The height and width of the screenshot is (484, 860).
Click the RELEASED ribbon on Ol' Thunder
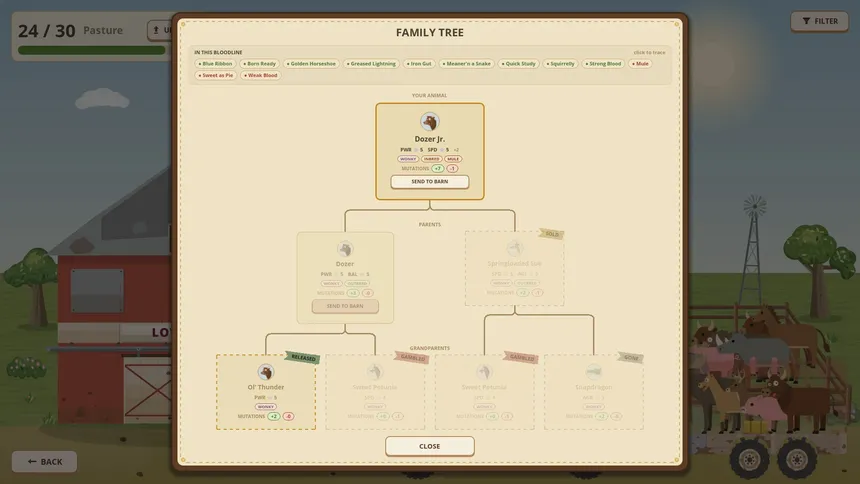point(303,357)
